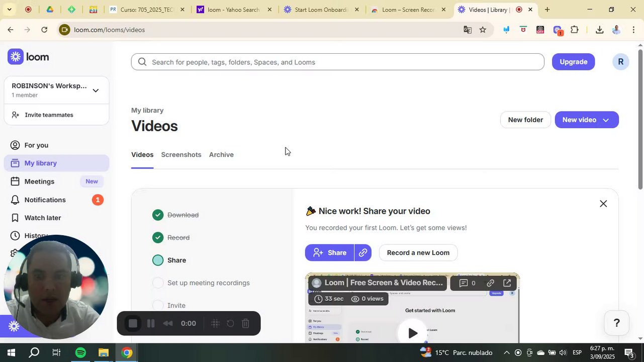644x362 pixels.
Task: Switch to the Videos tab
Action: pos(142,155)
